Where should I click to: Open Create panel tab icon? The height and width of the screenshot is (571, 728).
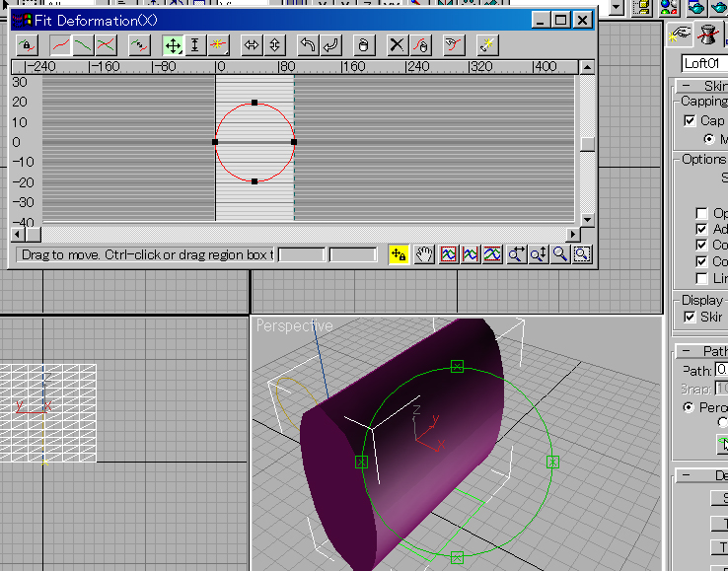pos(681,35)
